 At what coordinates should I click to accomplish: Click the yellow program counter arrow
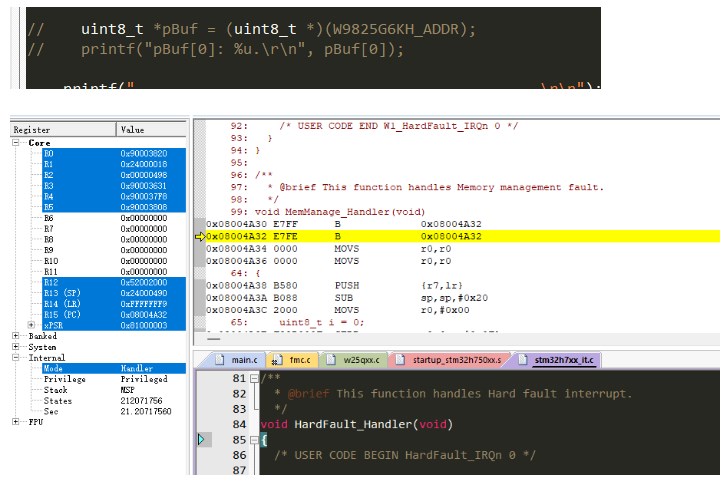click(x=200, y=236)
